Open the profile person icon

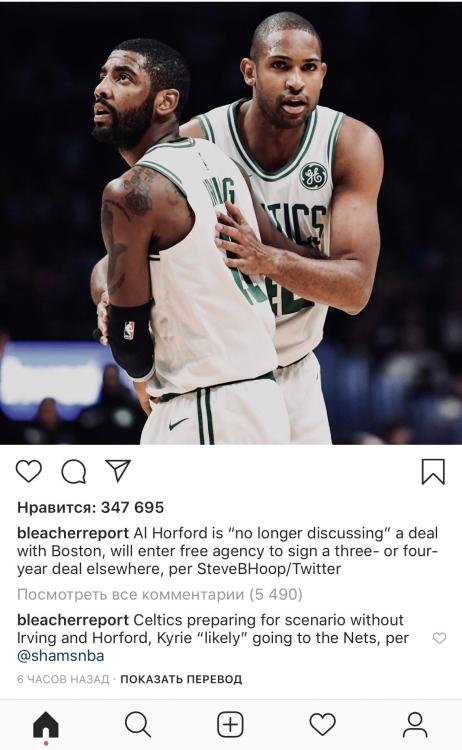click(415, 725)
